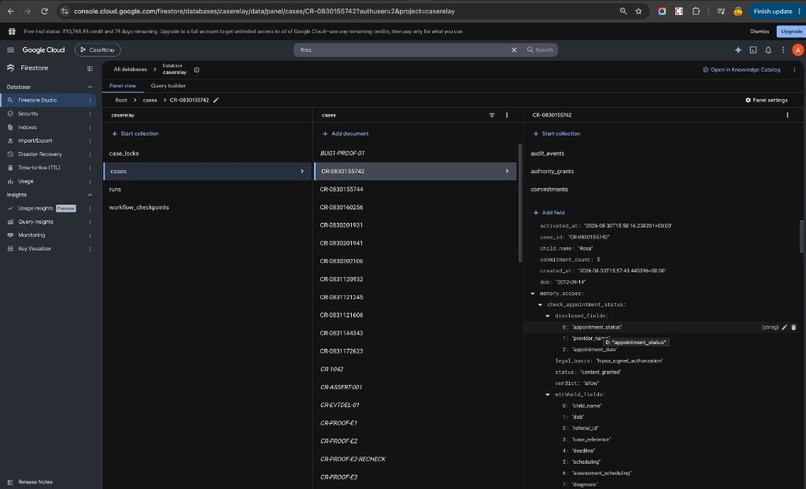Viewport: 806px width, 489px height.
Task: Collapse the check_appointment_status map
Action: (540, 305)
